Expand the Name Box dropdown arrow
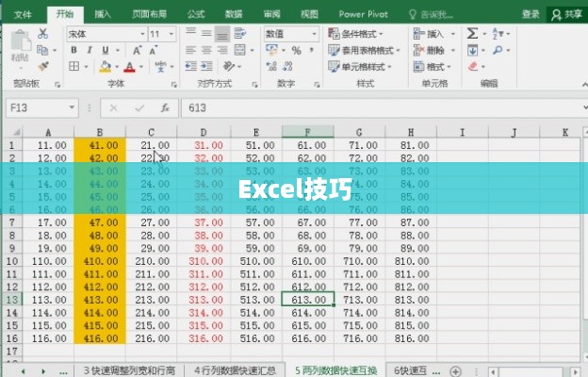This screenshot has width=588, height=377. coord(72,108)
